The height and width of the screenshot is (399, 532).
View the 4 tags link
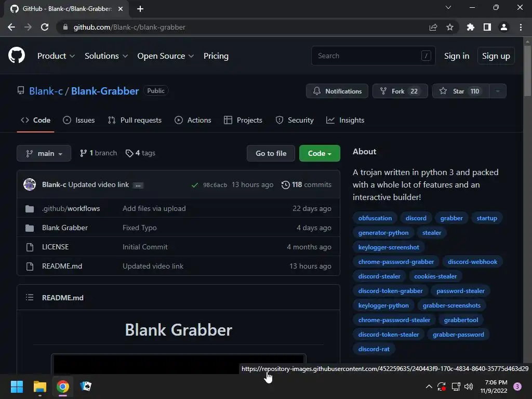140,153
